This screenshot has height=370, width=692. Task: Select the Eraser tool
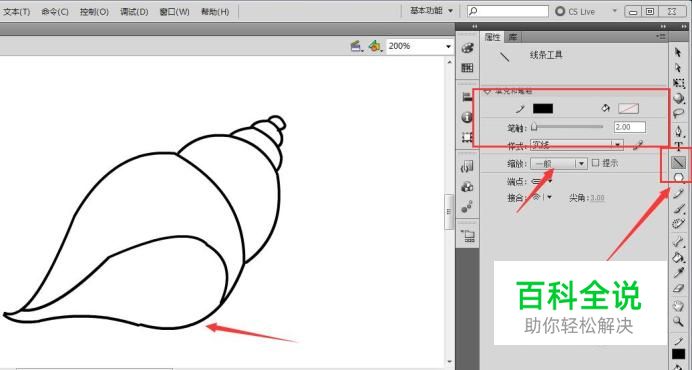tap(678, 288)
